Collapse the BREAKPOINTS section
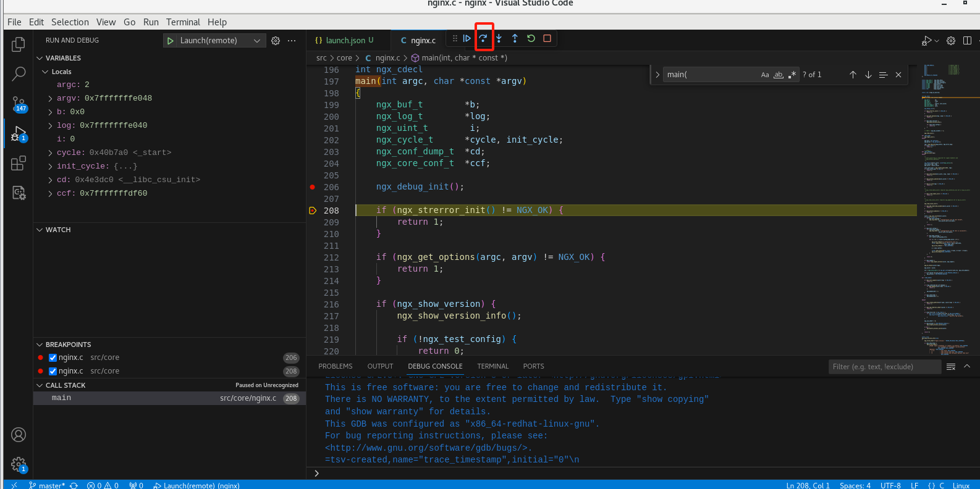This screenshot has width=980, height=489. tap(40, 345)
